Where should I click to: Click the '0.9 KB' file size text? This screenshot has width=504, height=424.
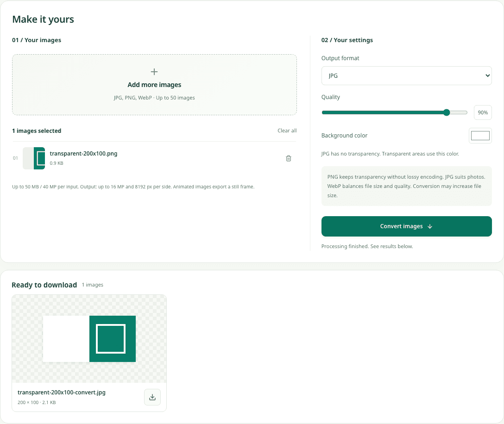(x=57, y=163)
